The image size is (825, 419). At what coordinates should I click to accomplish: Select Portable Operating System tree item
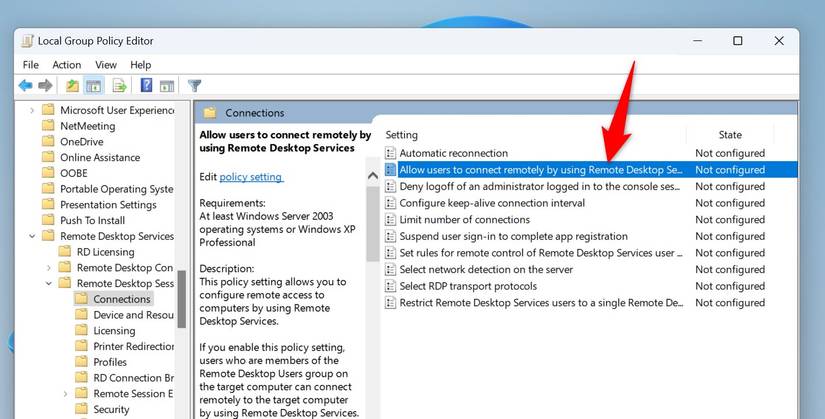[116, 189]
